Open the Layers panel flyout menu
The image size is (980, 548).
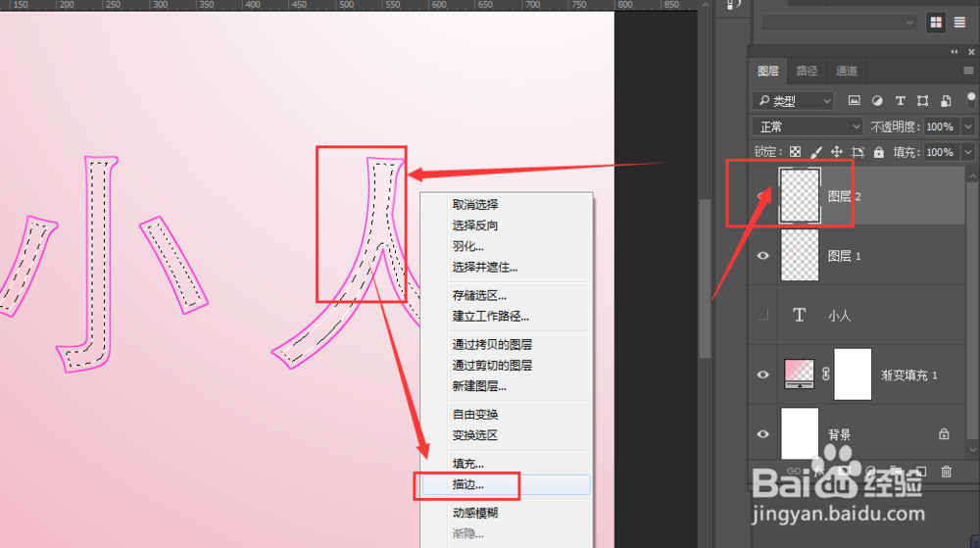[x=969, y=71]
